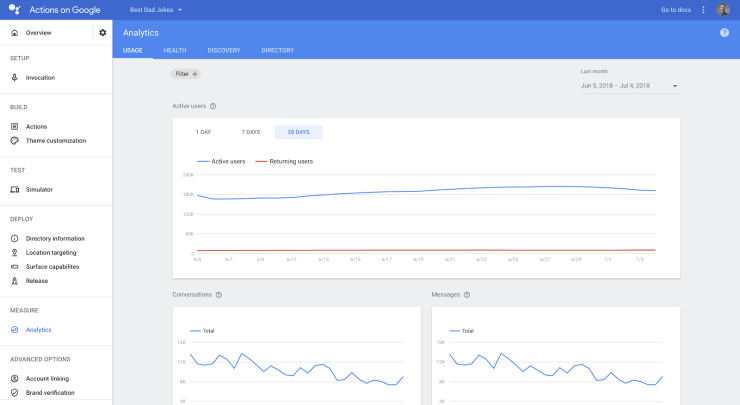740x405 pixels.
Task: Click the Messages help icon
Action: click(x=467, y=295)
